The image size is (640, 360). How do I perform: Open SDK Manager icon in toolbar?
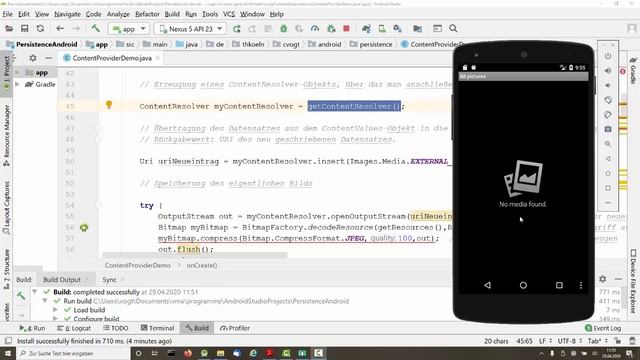coord(397,29)
